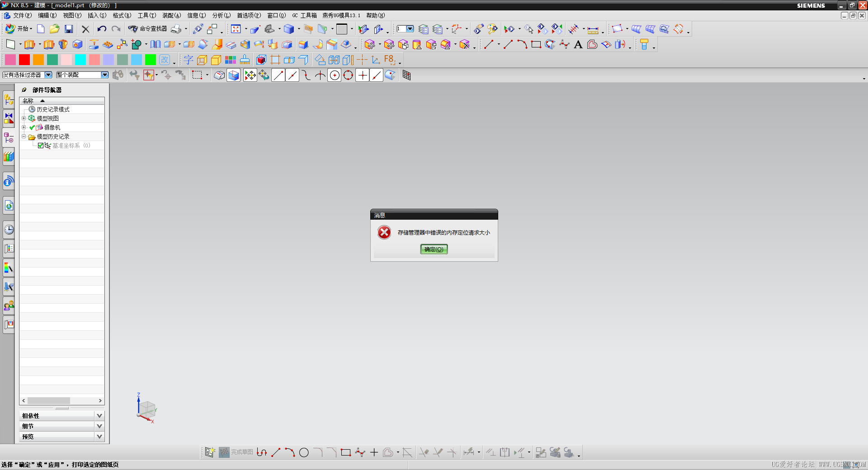This screenshot has width=868, height=470.
Task: Click the New file icon
Action: tap(41, 29)
